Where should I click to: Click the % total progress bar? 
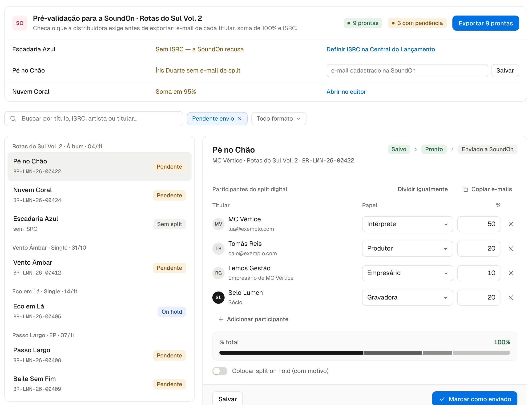(365, 353)
